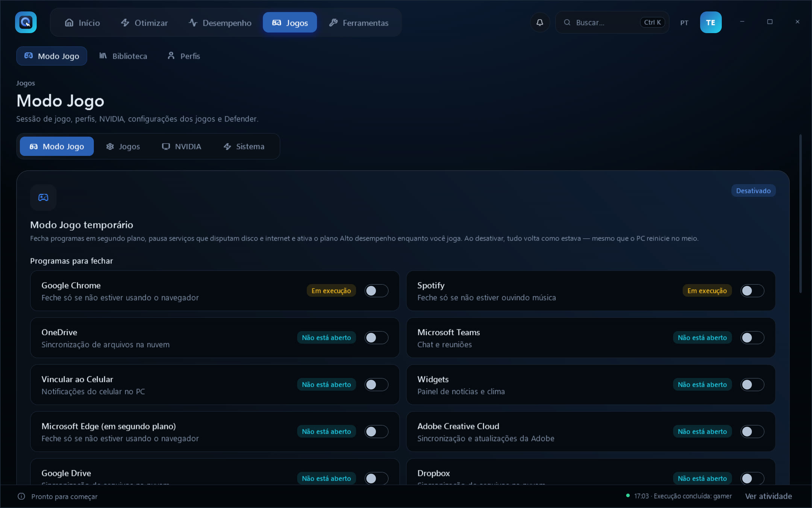Toggle Google Drive switch
Viewport: 812px width, 508px height.
pyautogui.click(x=376, y=478)
